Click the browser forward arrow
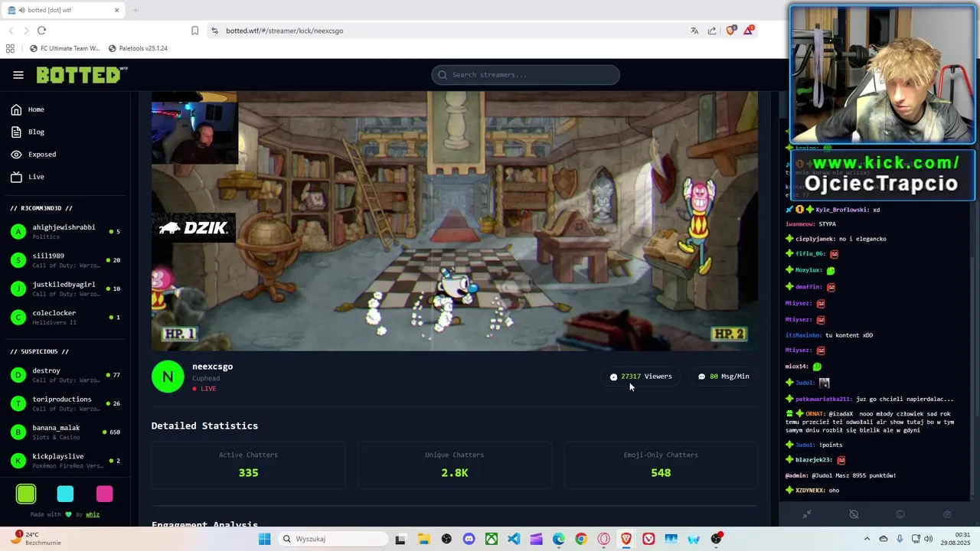This screenshot has width=980, height=551. [26, 31]
